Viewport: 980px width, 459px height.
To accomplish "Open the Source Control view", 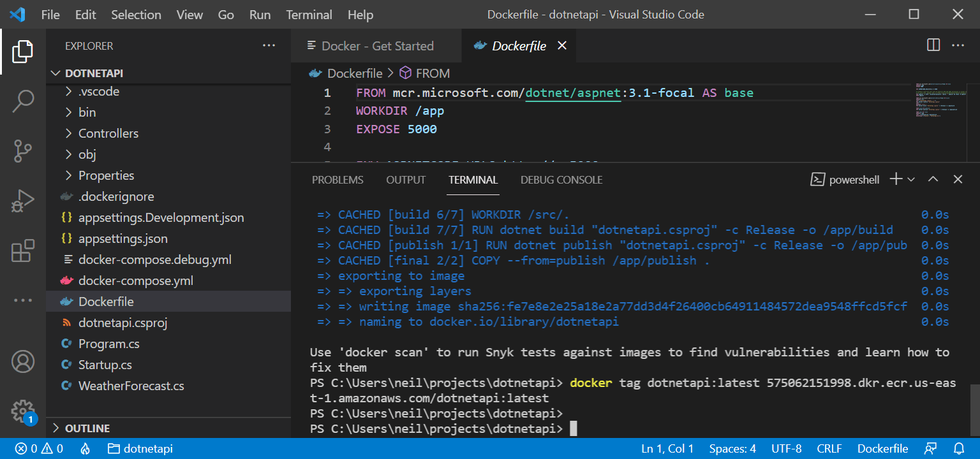I will [x=23, y=151].
